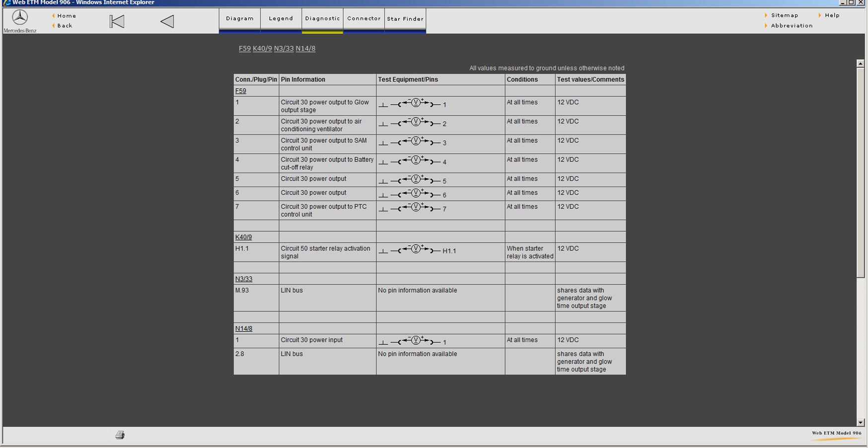Viewport: 868px width, 448px height.
Task: Select the Connector tab
Action: [364, 19]
